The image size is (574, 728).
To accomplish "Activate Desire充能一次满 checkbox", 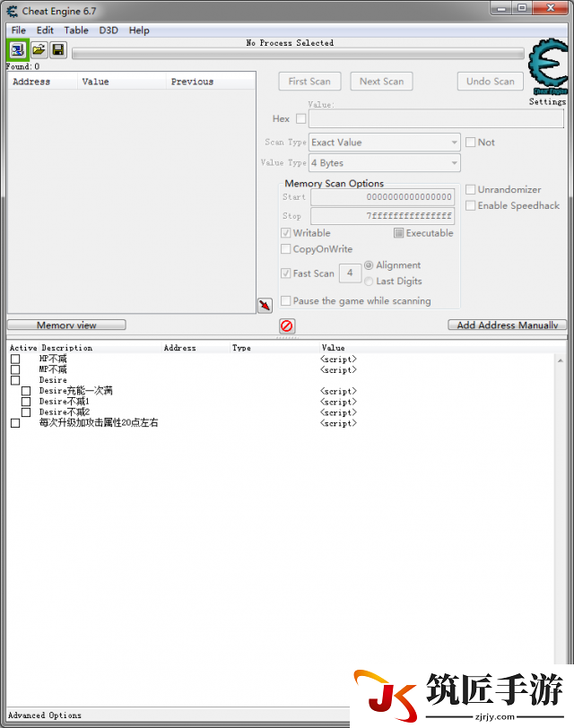I will 26,391.
